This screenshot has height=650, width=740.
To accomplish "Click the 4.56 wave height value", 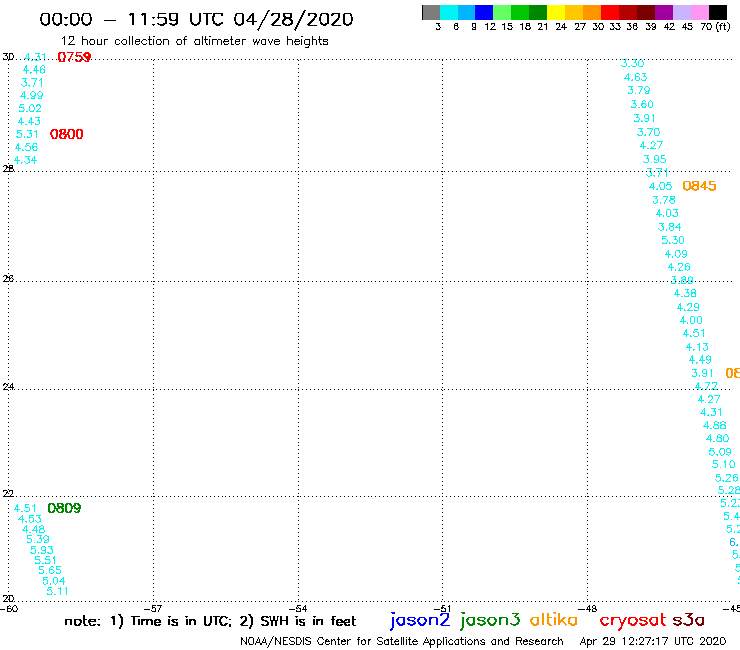I will [x=26, y=147].
